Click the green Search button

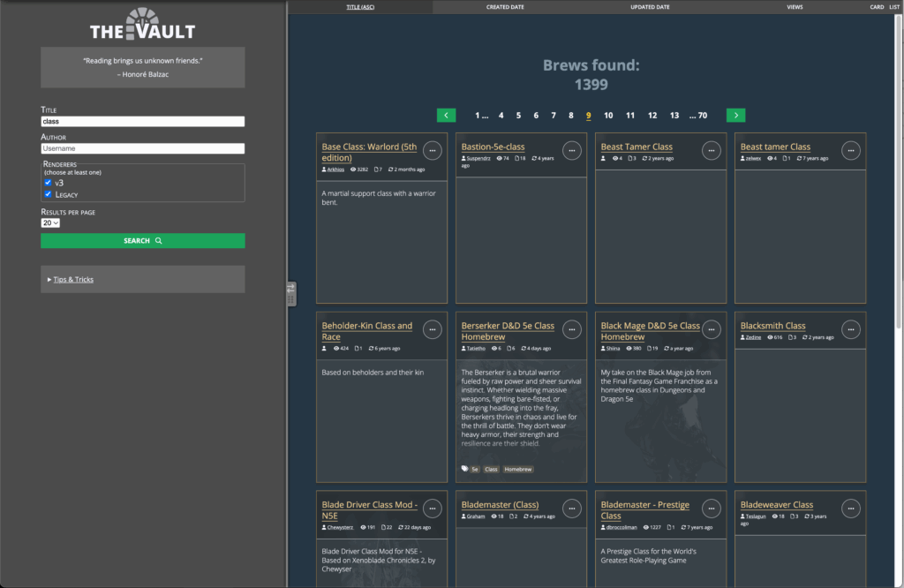click(x=142, y=240)
